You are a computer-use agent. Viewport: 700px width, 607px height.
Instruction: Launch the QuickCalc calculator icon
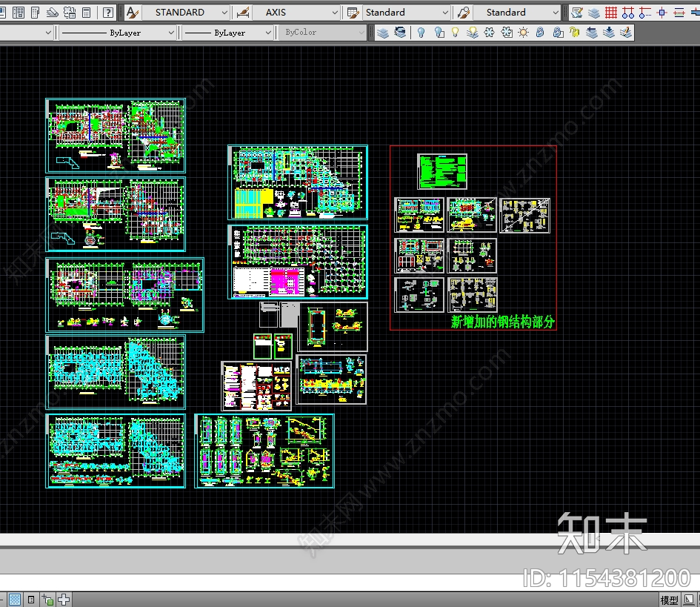(87, 13)
